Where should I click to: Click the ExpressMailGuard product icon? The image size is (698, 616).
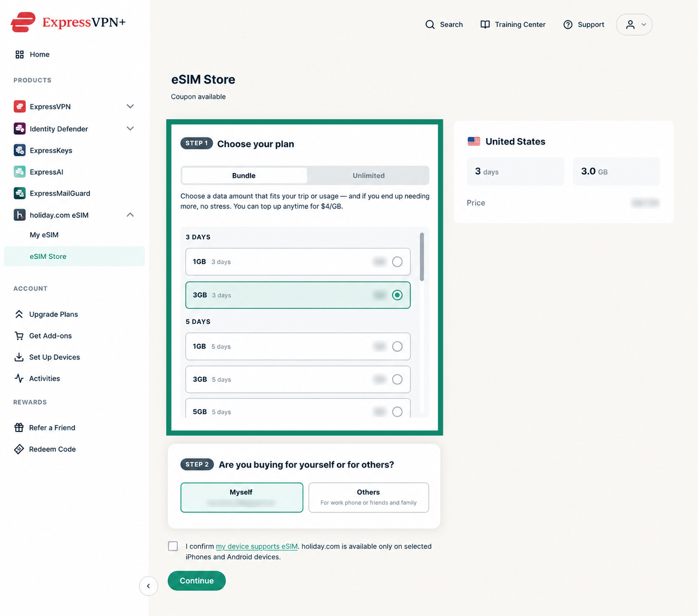[19, 193]
